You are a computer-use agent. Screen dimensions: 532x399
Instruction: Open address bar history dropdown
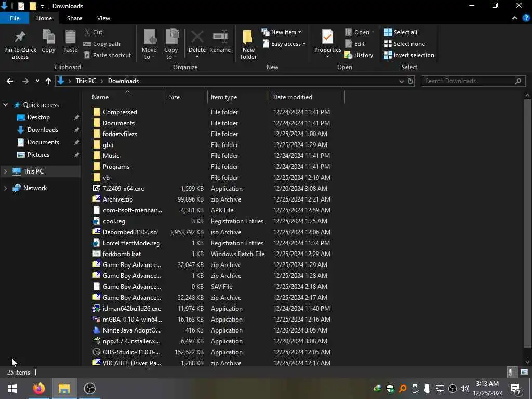tap(402, 81)
